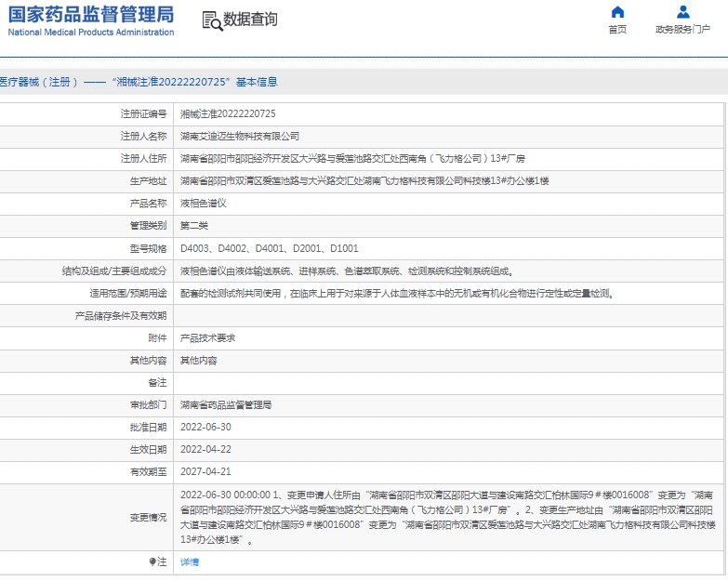
Task: Click the 首页 link text
Action: coord(617,30)
